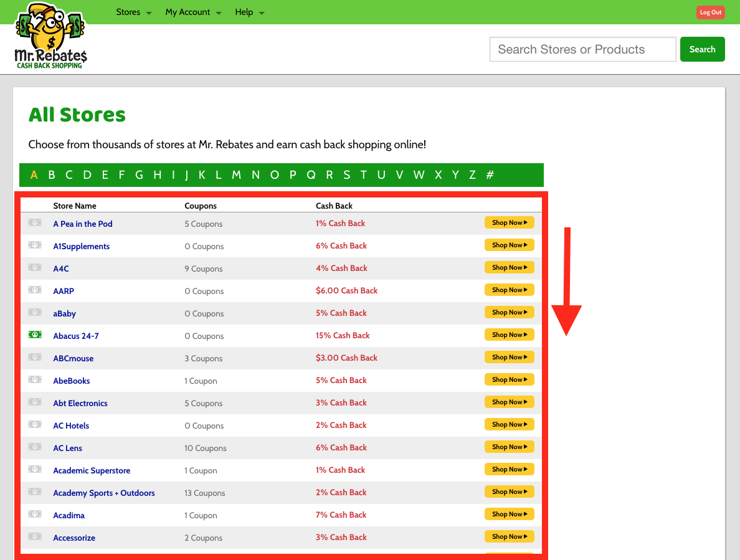The width and height of the screenshot is (740, 560).
Task: Focus the Search Stores or Products field
Action: point(582,49)
